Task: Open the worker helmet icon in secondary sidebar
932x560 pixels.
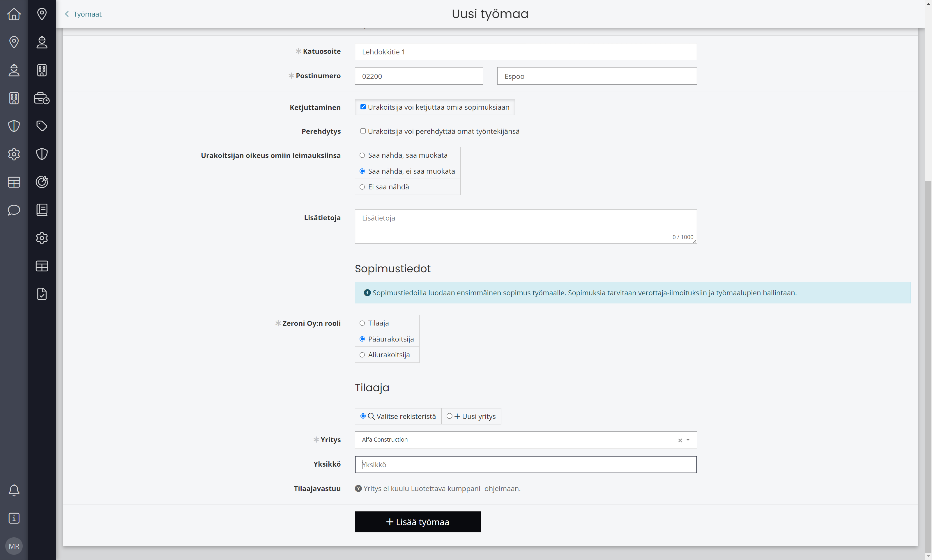Action: tap(42, 42)
